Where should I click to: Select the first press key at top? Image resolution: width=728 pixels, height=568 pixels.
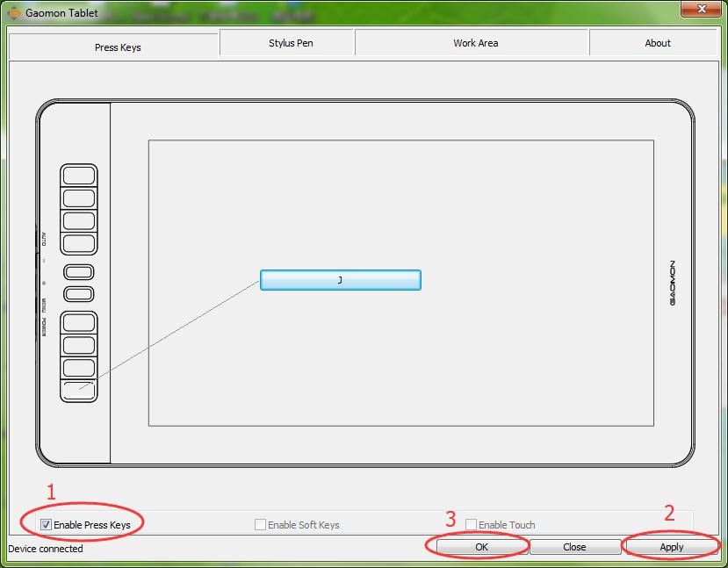pos(79,176)
